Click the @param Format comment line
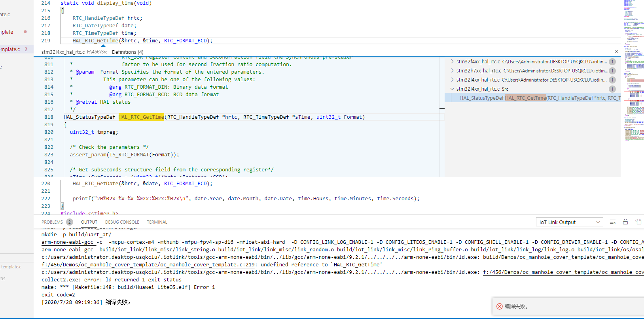Image resolution: width=644 pixels, height=319 pixels. 167,72
